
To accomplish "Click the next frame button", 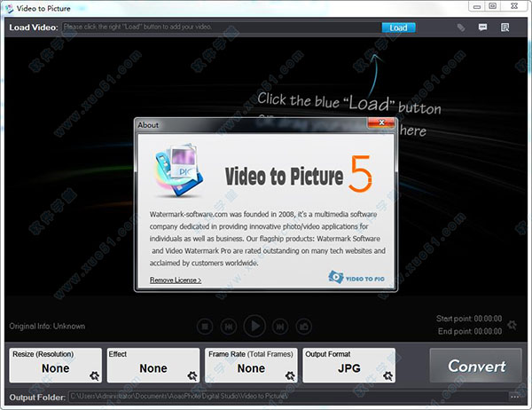I will tap(280, 327).
